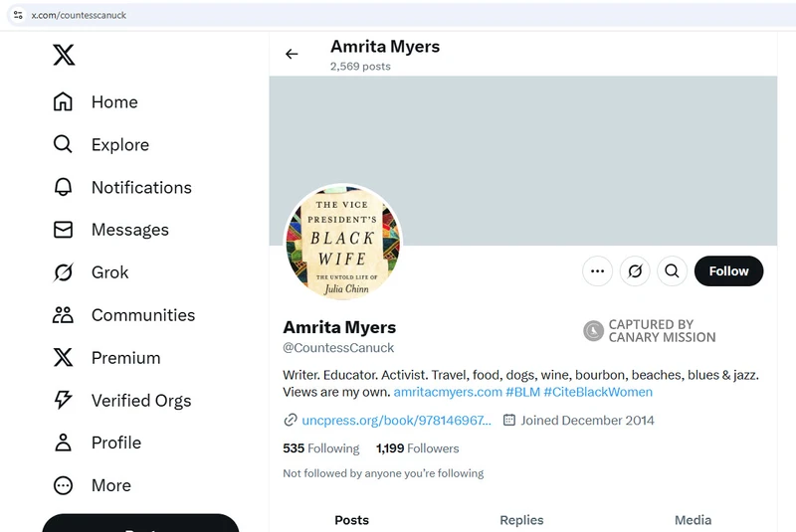Click the More circle icon in the sidebar
Screen dimensions: 796x532
[63, 485]
